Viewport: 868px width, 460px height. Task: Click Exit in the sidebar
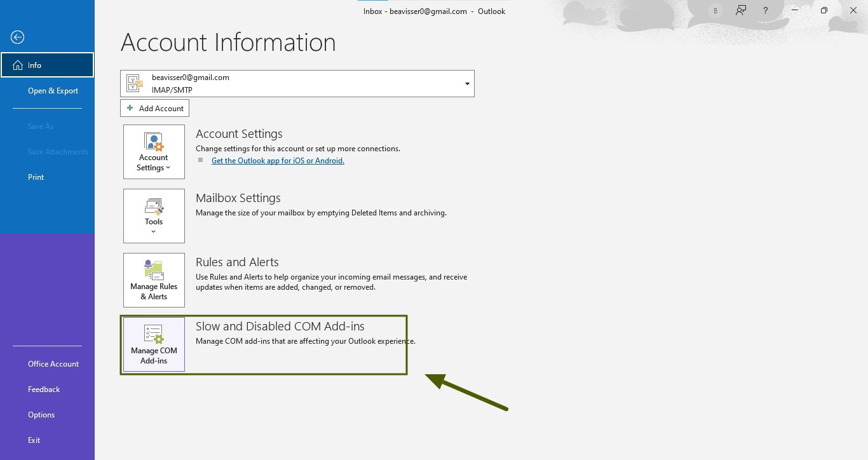(47, 440)
